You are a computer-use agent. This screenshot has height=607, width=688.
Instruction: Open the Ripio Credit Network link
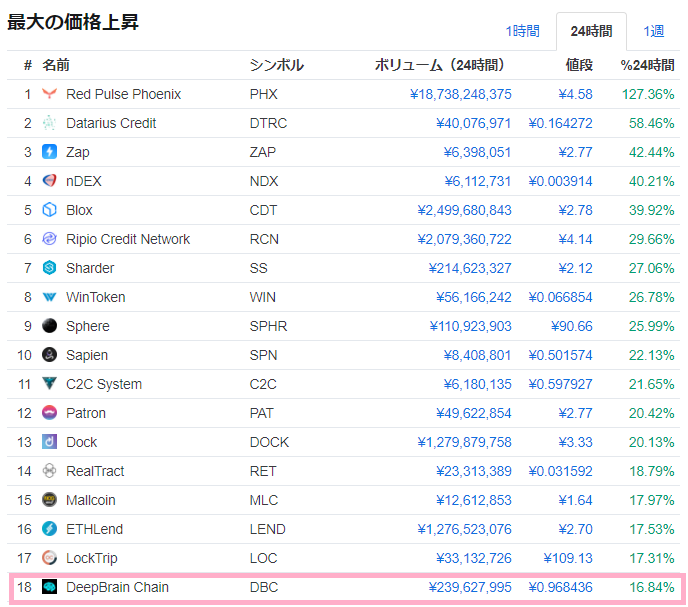[x=127, y=239]
